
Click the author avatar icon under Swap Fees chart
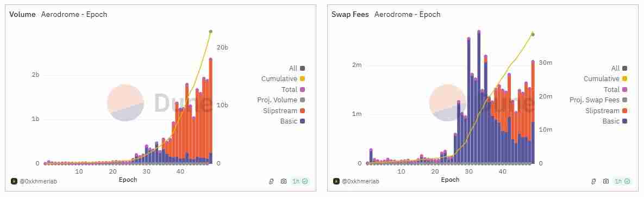point(336,181)
